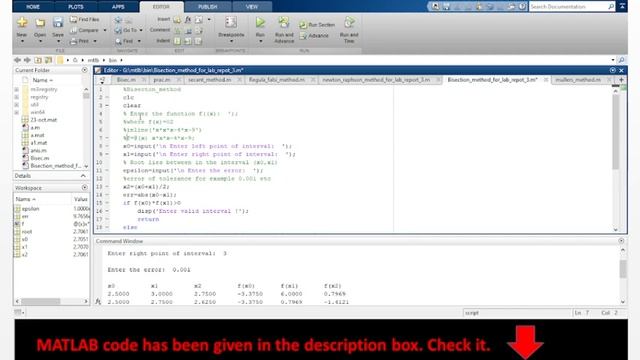This screenshot has width=640, height=360.
Task: Click the Find magnifier icon
Action: point(118,41)
